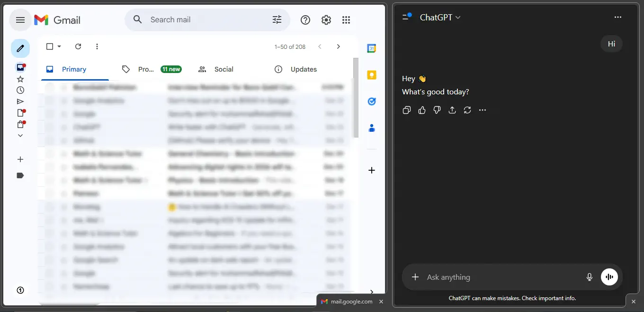Open search options filter icon in search bar
Image resolution: width=644 pixels, height=312 pixels.
[277, 19]
